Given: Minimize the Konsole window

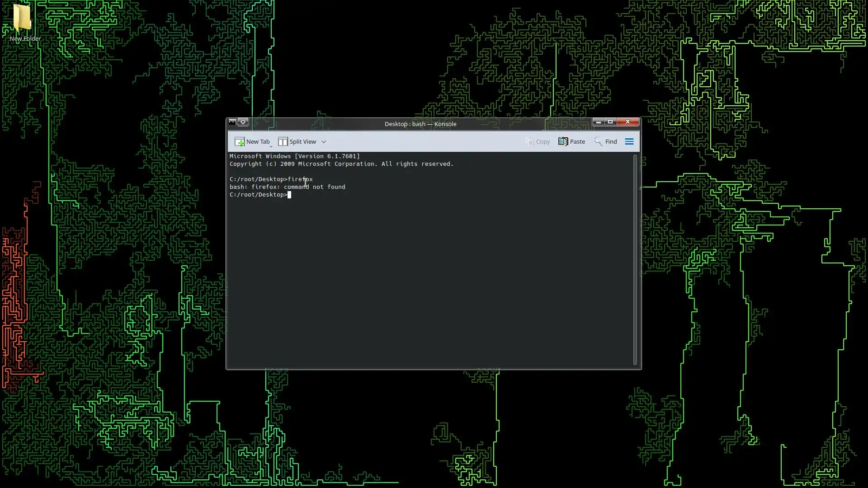Looking at the screenshot, I should tap(598, 122).
